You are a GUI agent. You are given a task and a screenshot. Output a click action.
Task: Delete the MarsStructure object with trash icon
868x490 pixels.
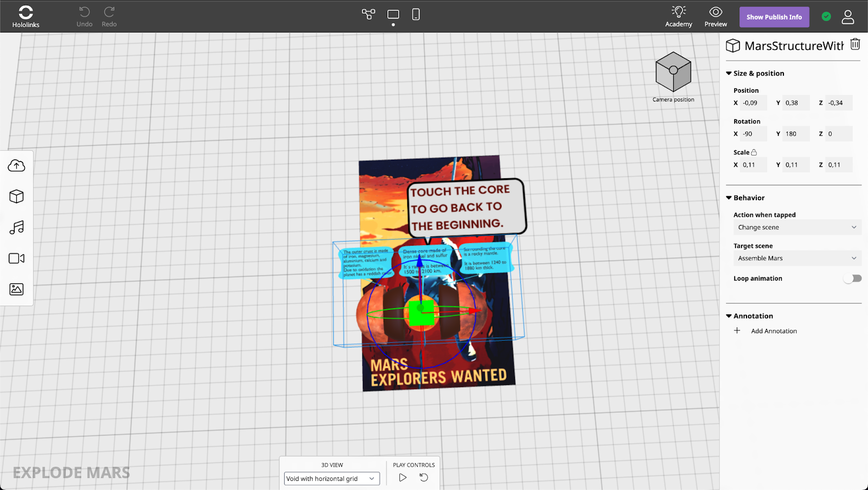pyautogui.click(x=855, y=44)
